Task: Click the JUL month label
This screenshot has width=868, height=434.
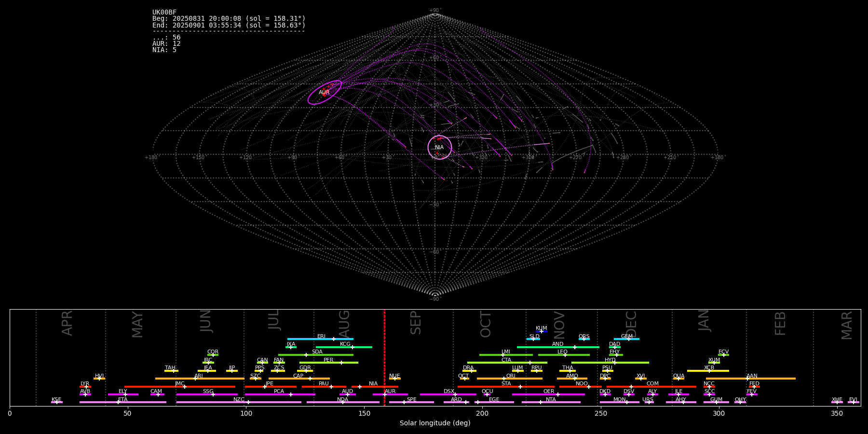Action: (x=273, y=320)
